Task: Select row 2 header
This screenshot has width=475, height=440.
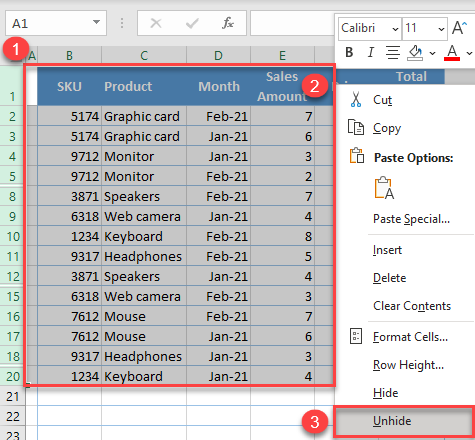Action: [12, 116]
